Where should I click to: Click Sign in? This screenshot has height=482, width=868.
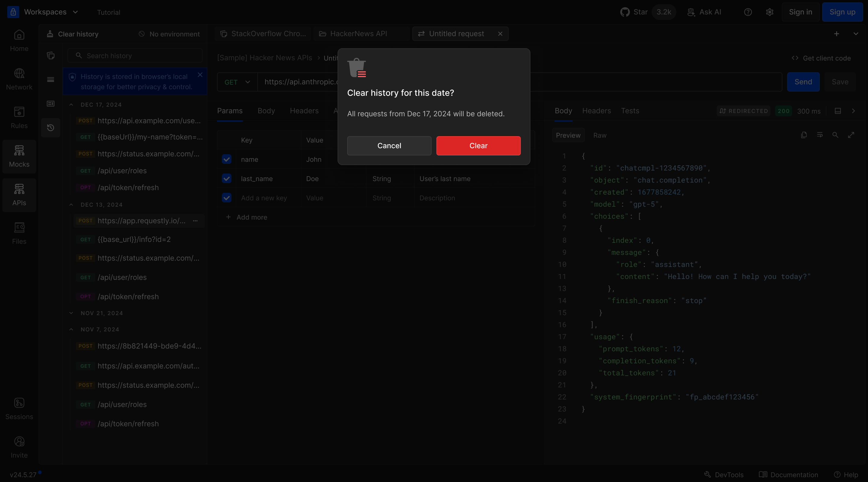pyautogui.click(x=800, y=12)
